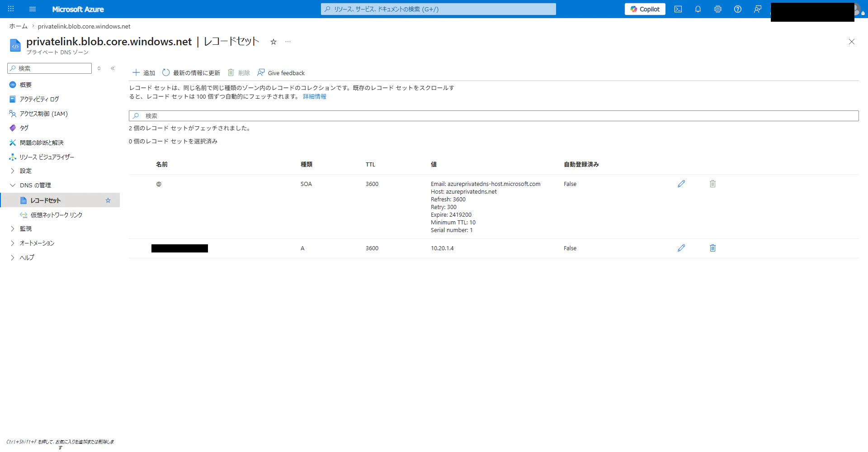Close the blade with the X button
This screenshot has width=868, height=452.
pos(852,42)
